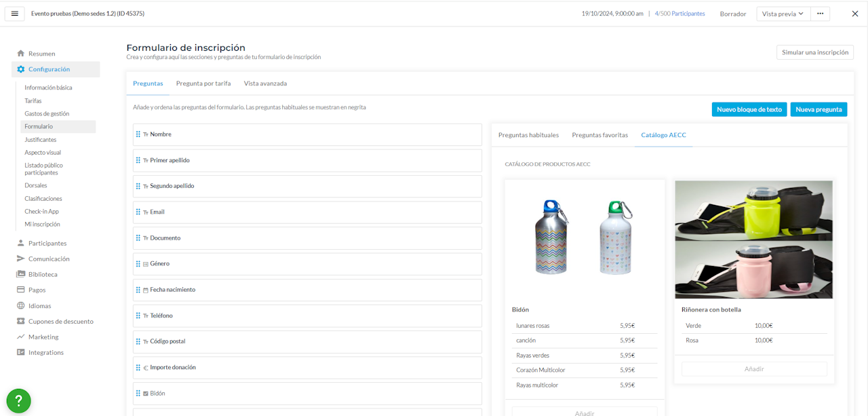Click the three-dots more options button

820,14
